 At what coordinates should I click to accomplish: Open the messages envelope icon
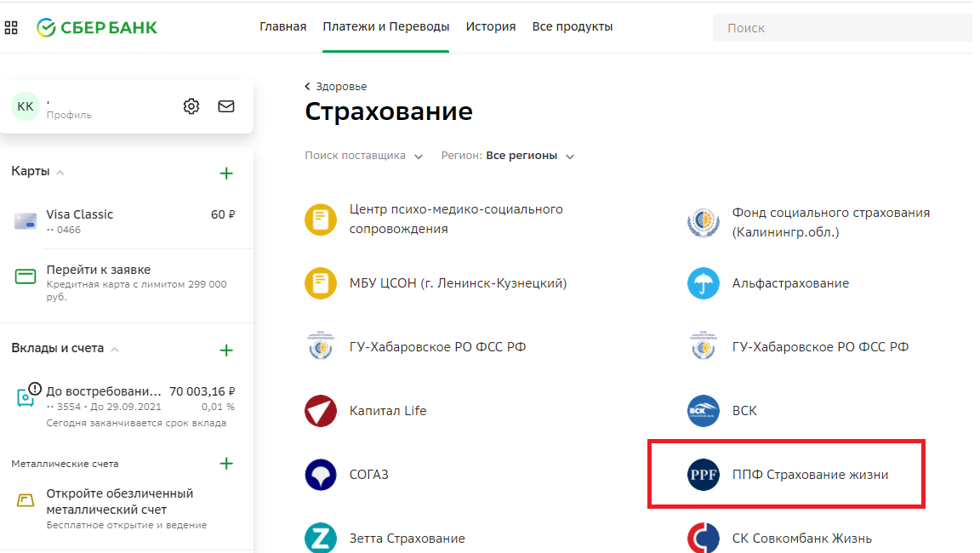[226, 106]
